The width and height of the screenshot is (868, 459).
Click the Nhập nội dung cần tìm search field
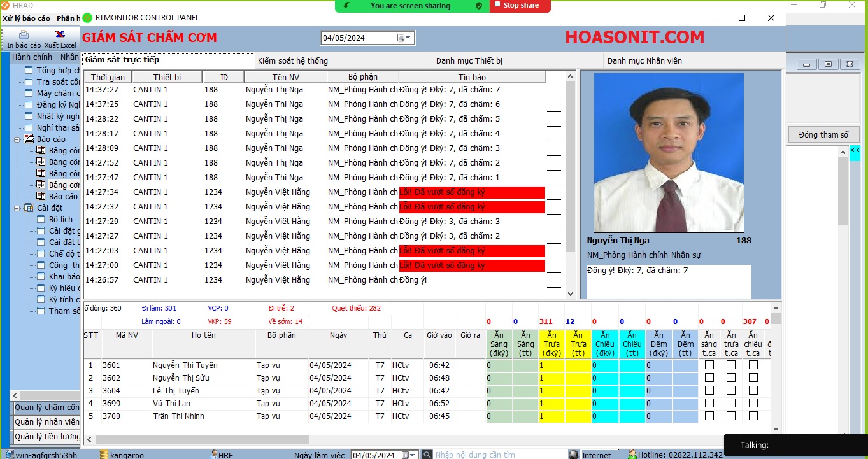pyautogui.click(x=499, y=455)
